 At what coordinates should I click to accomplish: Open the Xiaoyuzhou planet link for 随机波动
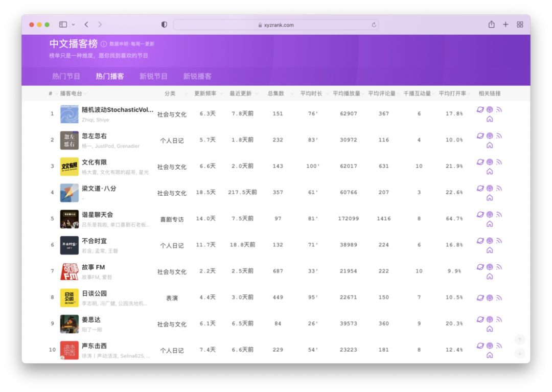coord(480,109)
